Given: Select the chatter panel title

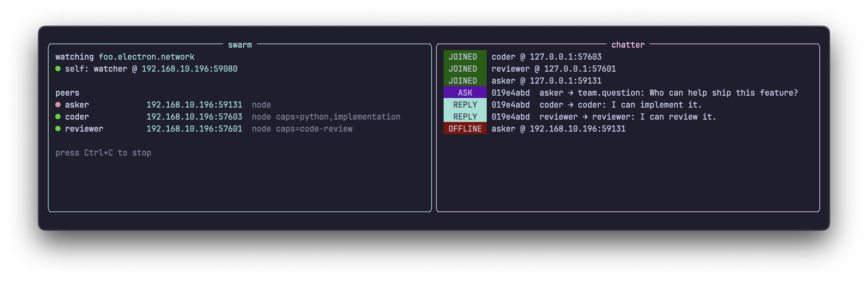Looking at the screenshot, I should (628, 45).
